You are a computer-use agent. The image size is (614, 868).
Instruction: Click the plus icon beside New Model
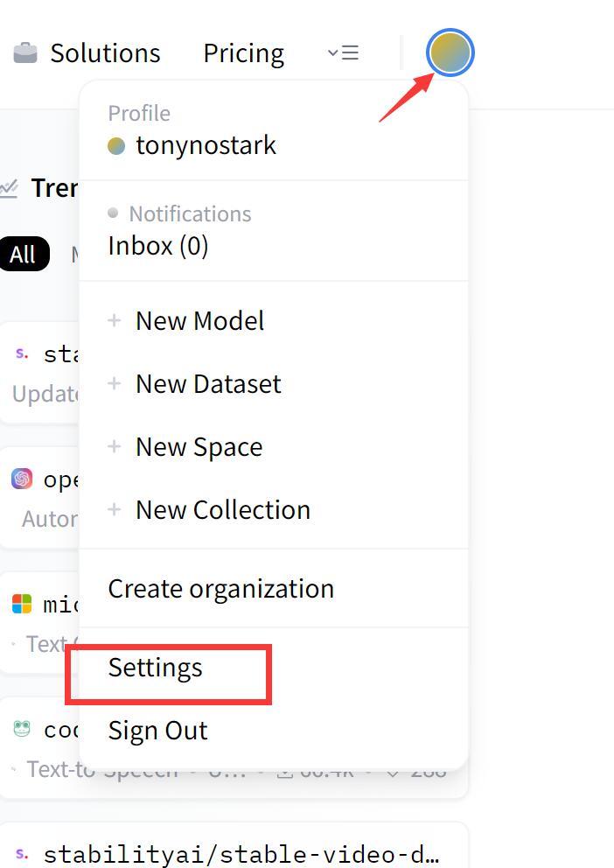pos(114,320)
